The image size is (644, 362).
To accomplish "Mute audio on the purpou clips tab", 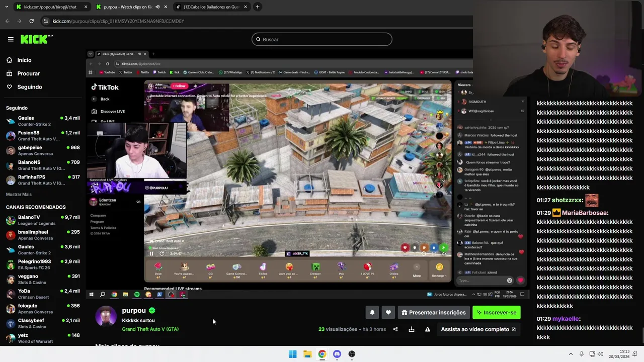I will click(x=158, y=7).
